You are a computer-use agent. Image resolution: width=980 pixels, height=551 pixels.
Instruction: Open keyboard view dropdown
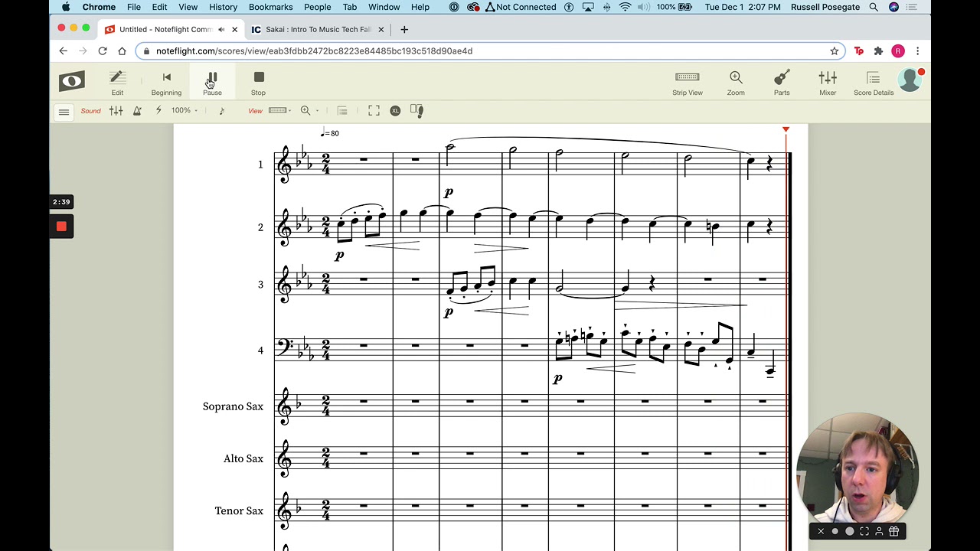click(x=280, y=111)
